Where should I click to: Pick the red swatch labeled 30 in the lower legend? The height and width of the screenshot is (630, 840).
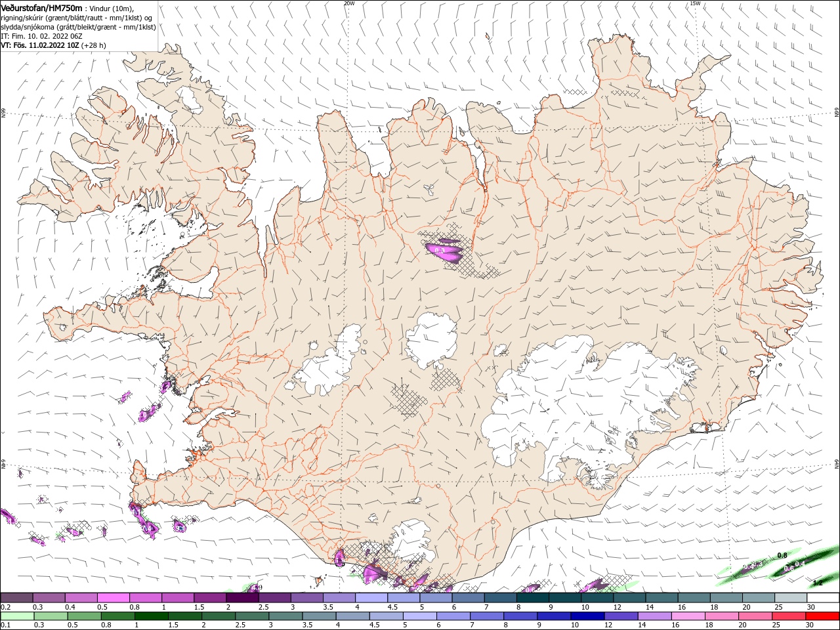pos(824,616)
